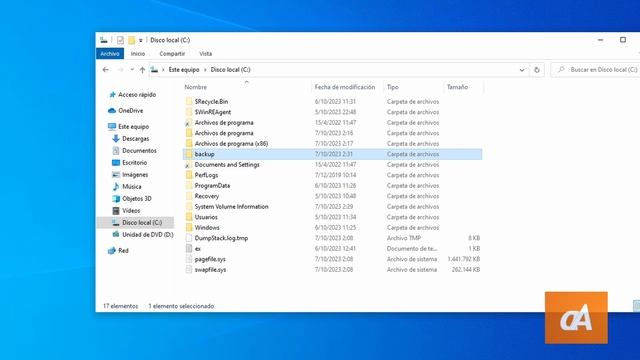Select the Recovery folder icon
640x360 pixels.
point(189,196)
